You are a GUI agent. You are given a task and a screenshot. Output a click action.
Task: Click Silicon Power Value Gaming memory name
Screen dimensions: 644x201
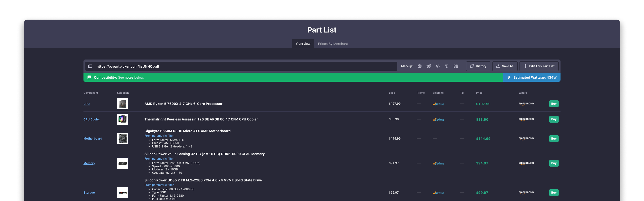(x=204, y=154)
